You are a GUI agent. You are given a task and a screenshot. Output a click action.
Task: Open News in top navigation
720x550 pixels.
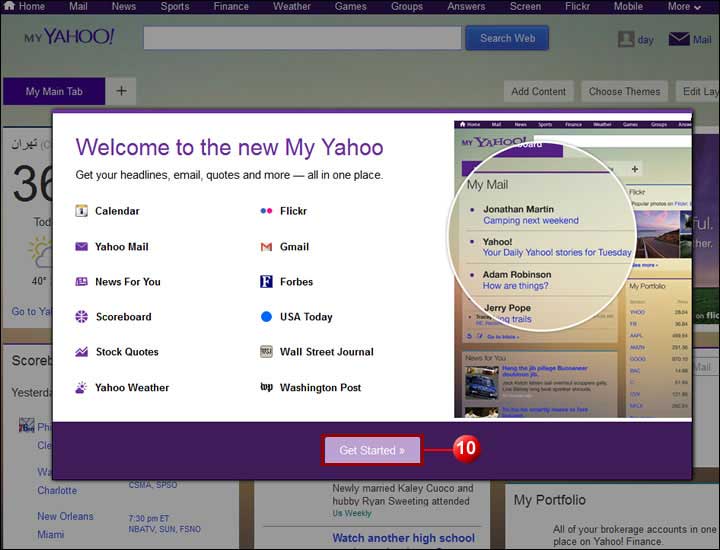(124, 6)
